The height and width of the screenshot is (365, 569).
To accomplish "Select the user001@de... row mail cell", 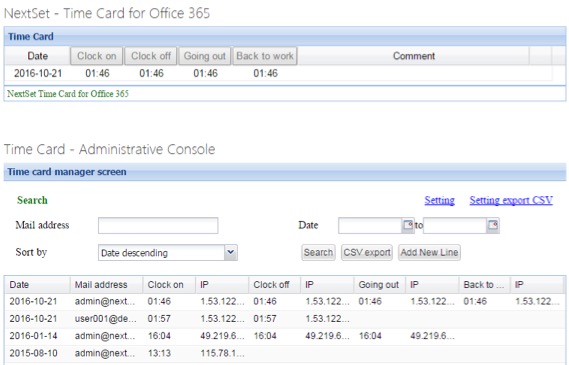I will (106, 319).
